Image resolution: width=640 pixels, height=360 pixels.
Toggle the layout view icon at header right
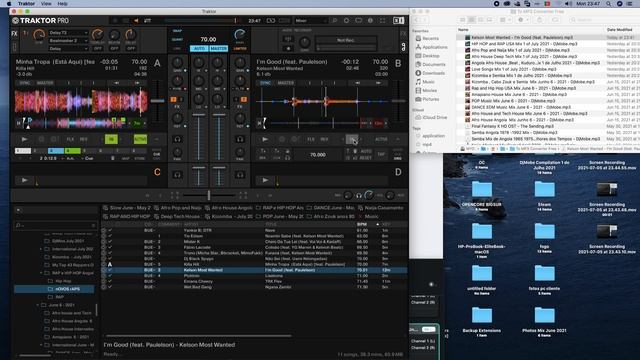click(x=398, y=20)
